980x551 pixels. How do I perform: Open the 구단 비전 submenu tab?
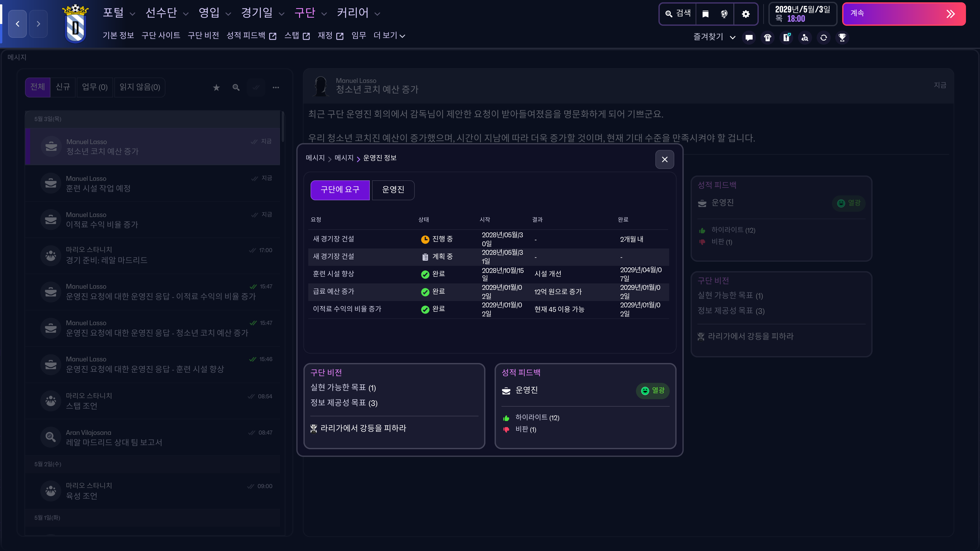tap(203, 36)
